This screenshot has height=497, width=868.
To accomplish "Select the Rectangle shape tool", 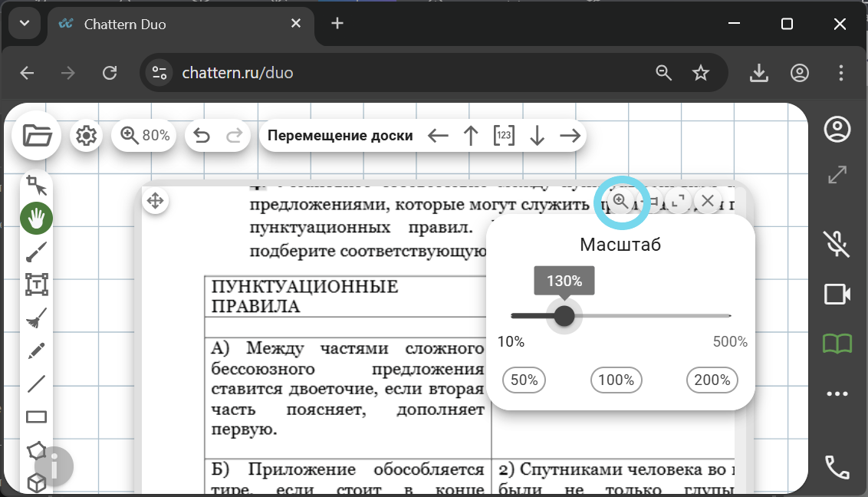I will (x=35, y=416).
